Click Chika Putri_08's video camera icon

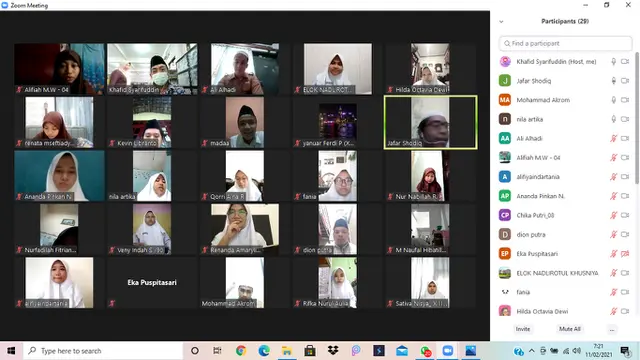click(x=625, y=215)
